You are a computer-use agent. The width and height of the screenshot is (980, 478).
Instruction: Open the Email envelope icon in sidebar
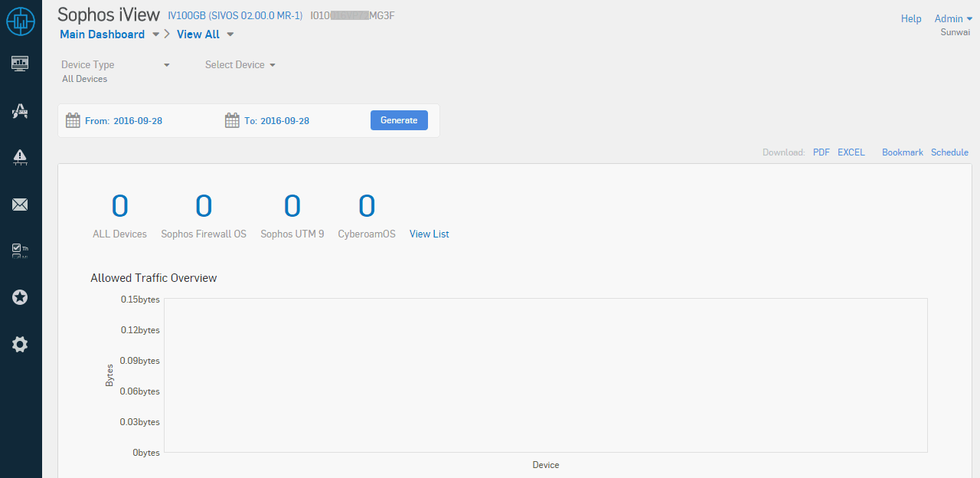(x=20, y=205)
